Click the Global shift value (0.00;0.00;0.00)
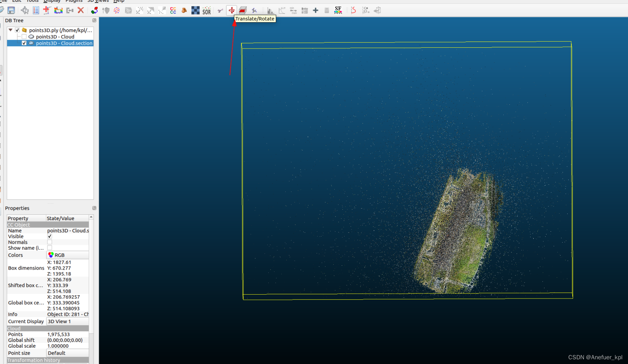Image resolution: width=628 pixels, height=364 pixels. pyautogui.click(x=65, y=340)
